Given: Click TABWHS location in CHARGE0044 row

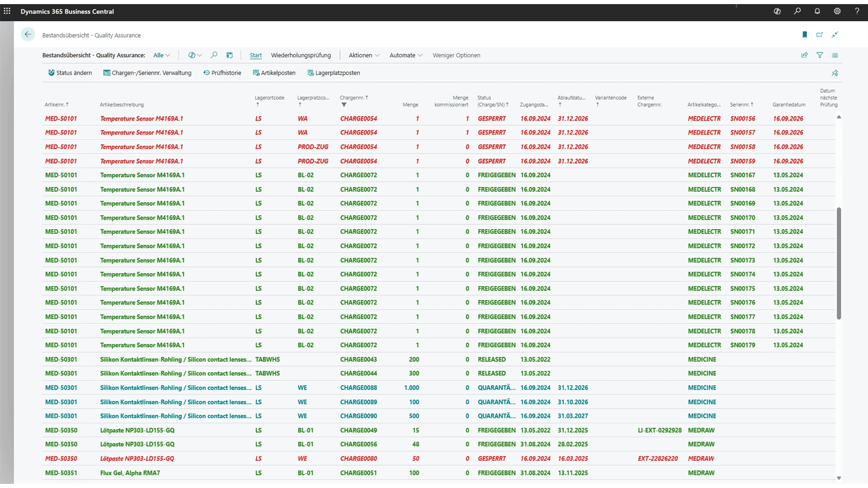Looking at the screenshot, I should coord(267,374).
